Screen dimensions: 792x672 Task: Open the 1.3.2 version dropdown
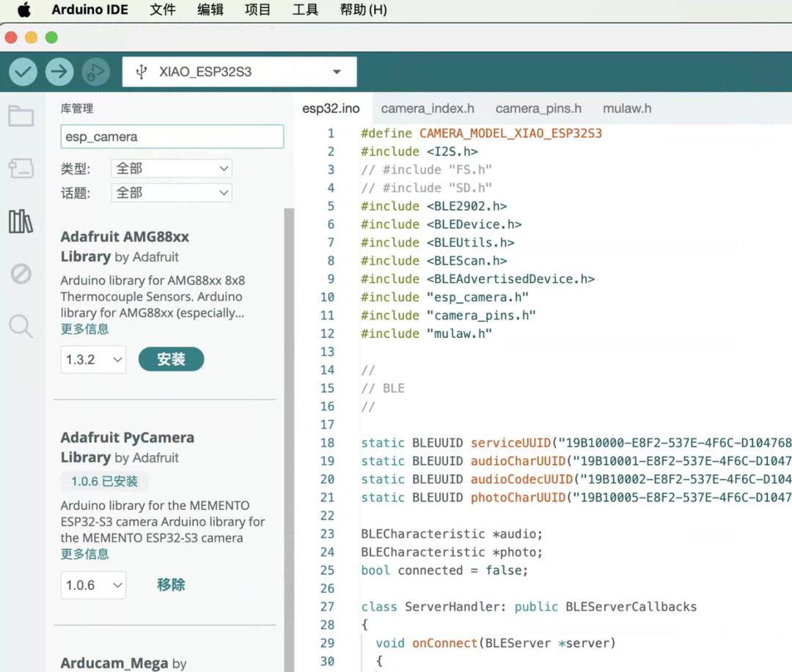coord(93,360)
